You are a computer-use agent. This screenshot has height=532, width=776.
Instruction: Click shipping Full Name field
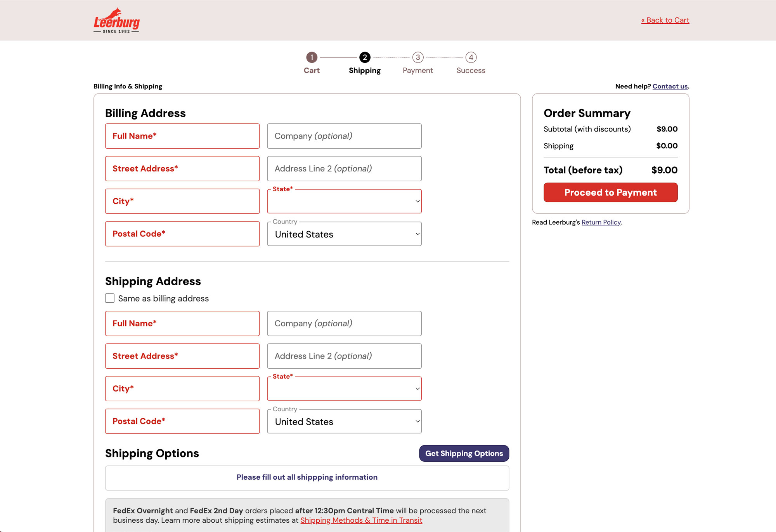(182, 323)
